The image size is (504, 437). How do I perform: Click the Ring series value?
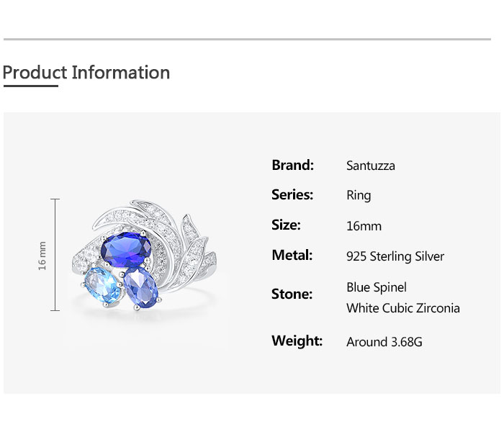(x=359, y=195)
